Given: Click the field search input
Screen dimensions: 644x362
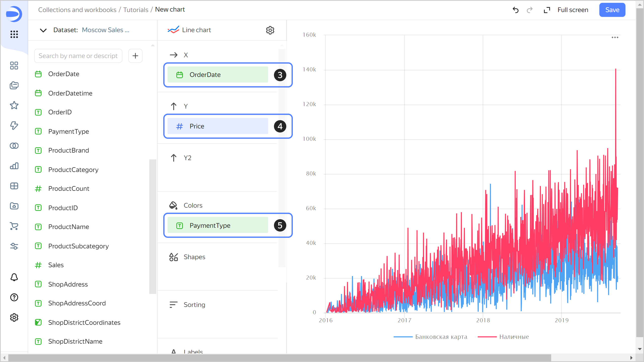Looking at the screenshot, I should pyautogui.click(x=78, y=56).
